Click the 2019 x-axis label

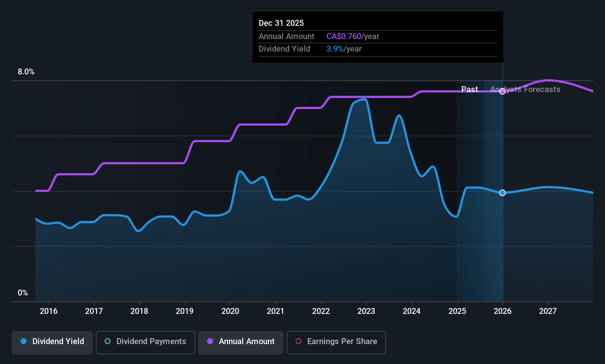tap(185, 311)
